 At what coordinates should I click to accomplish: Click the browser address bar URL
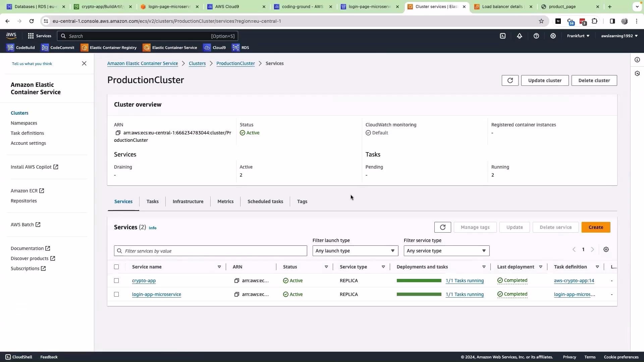point(167,21)
